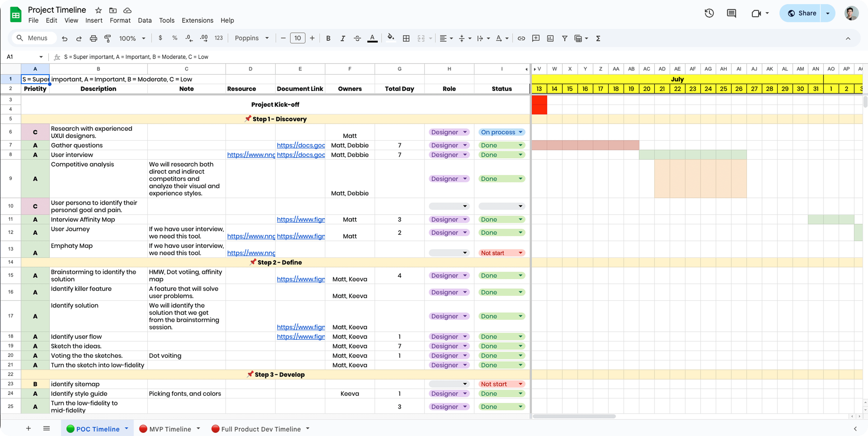Click the redo arrow icon
Image resolution: width=868 pixels, height=436 pixels.
click(x=79, y=38)
